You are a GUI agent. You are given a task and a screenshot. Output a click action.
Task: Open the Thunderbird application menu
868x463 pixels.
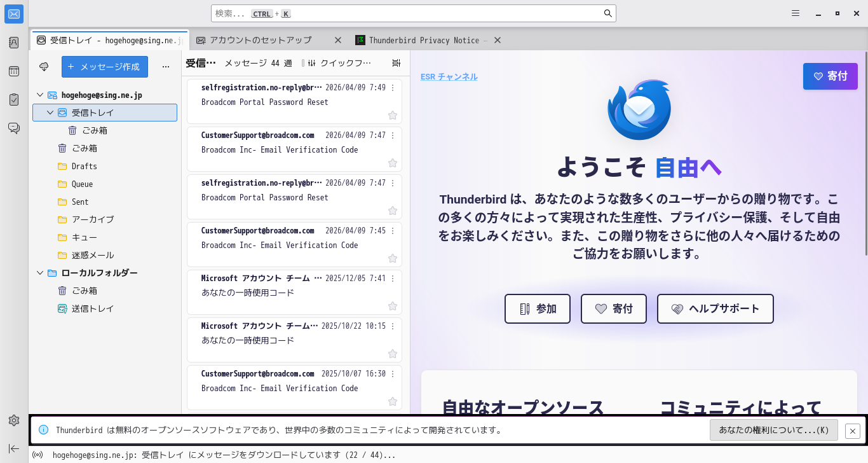[x=796, y=13]
